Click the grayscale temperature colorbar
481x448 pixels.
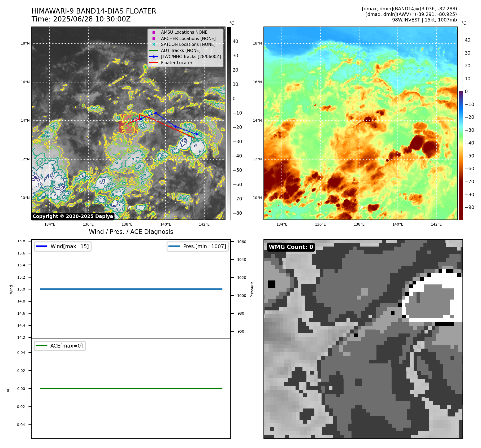click(229, 123)
